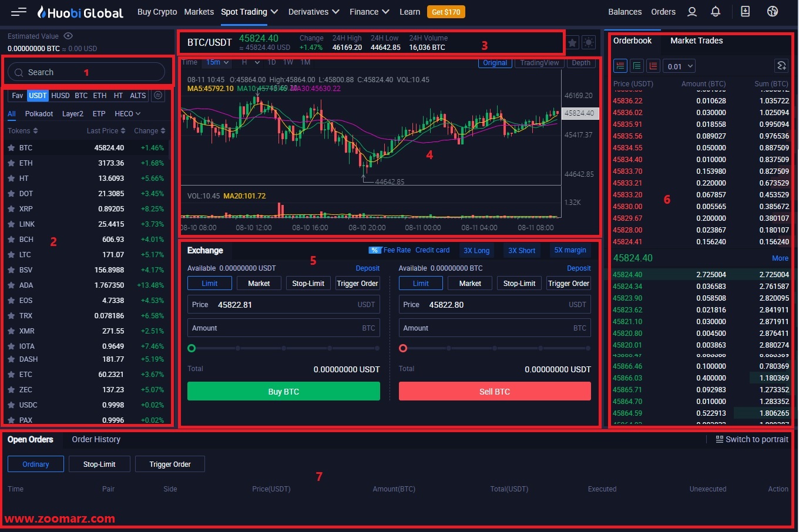Toggle estimated value visibility eye icon
This screenshot has width=799, height=532.
(x=68, y=36)
